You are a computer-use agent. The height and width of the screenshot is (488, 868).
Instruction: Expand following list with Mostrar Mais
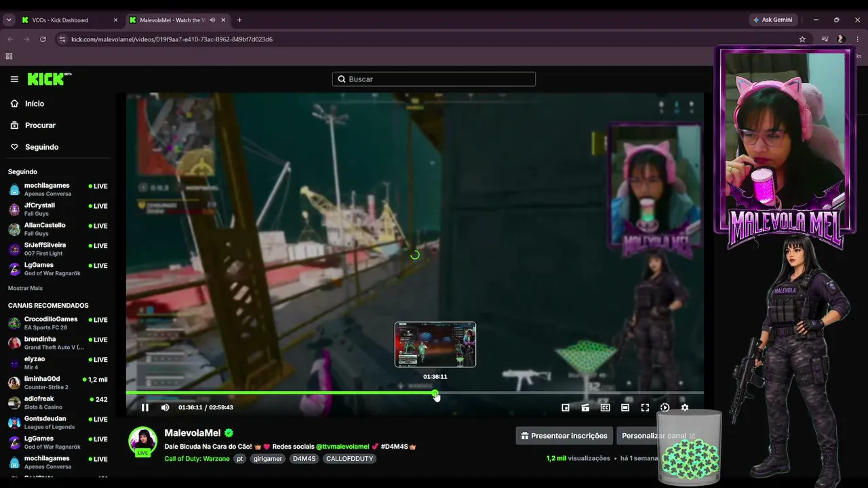25,288
